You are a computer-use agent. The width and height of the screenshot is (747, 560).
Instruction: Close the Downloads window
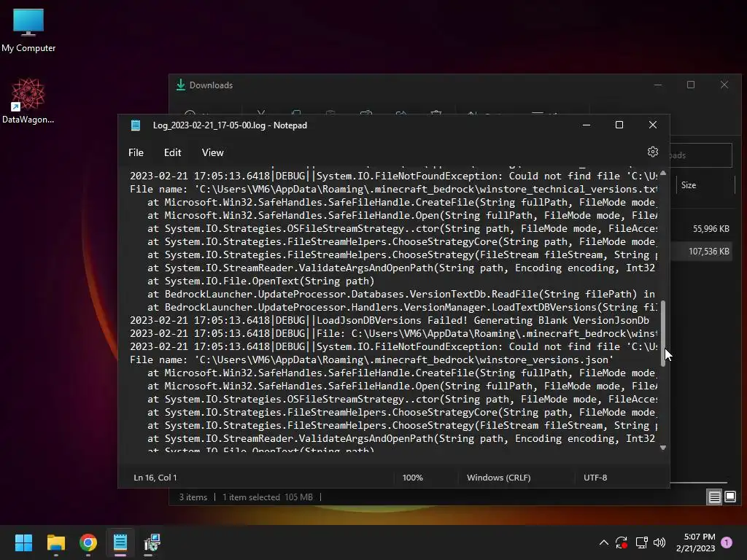coord(724,85)
